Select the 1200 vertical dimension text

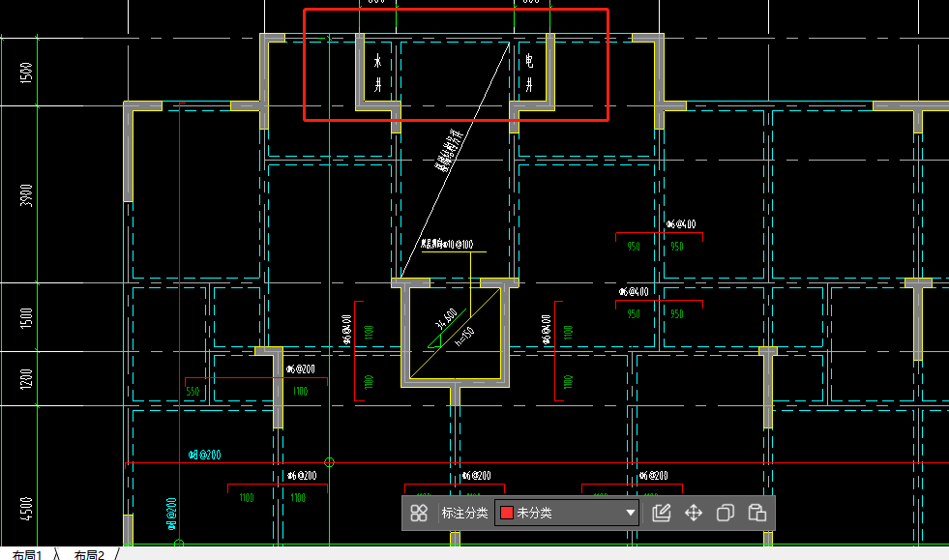click(26, 379)
